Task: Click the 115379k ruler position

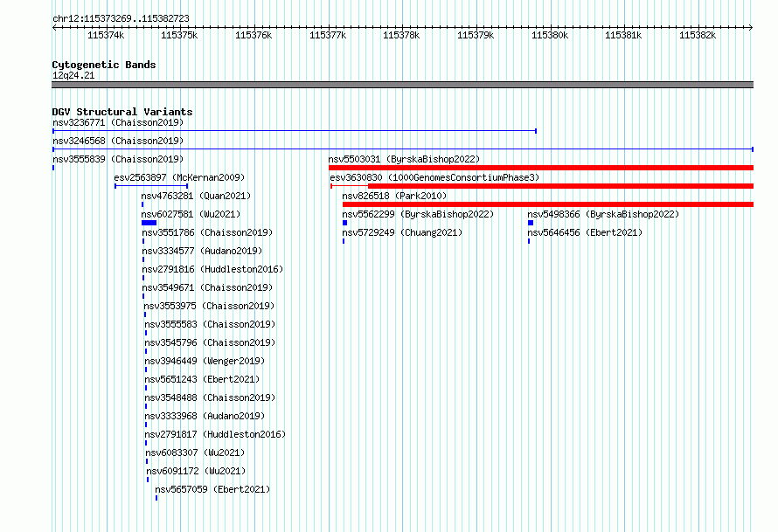Action: pos(476,35)
